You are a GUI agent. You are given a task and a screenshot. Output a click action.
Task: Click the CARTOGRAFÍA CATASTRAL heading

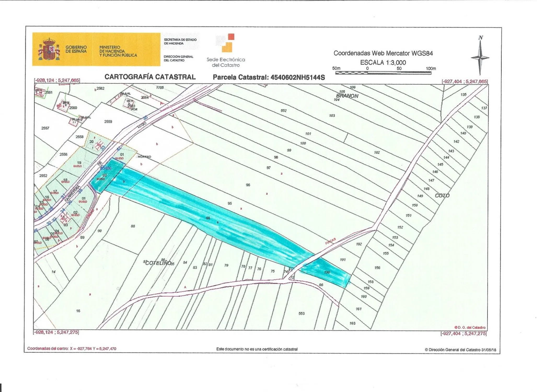click(150, 77)
